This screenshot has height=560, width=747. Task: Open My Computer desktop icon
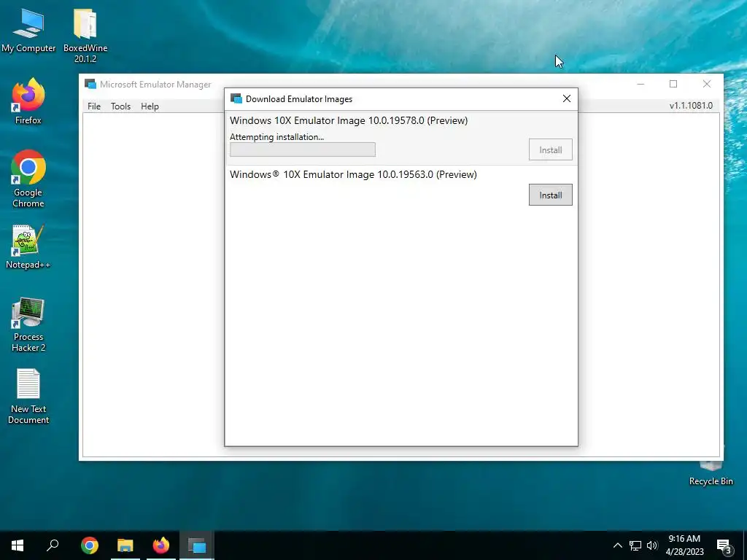click(28, 31)
